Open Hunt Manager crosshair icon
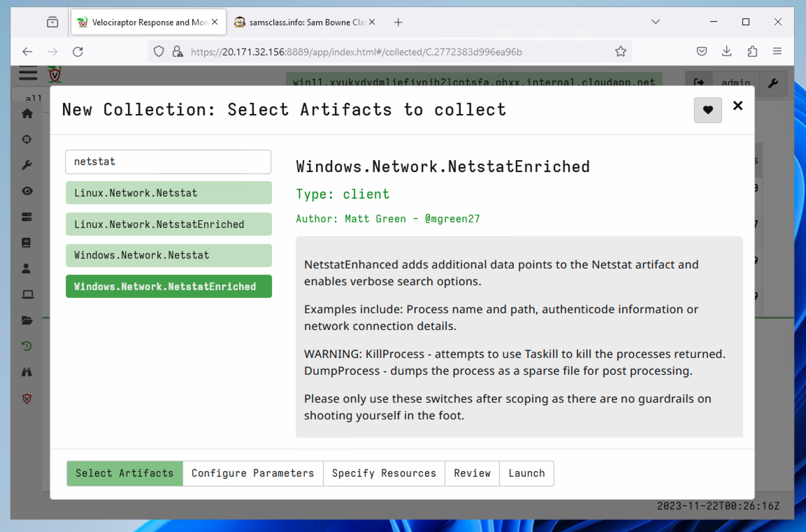 point(27,139)
